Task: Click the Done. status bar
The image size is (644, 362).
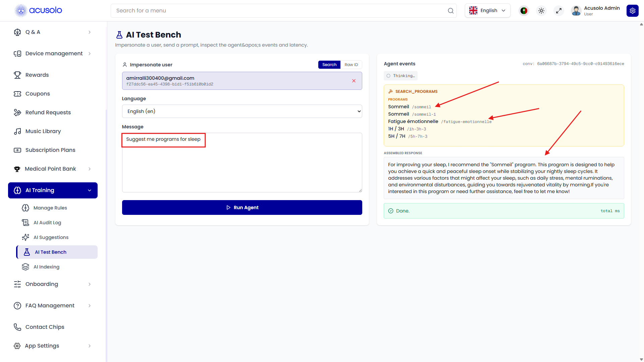Action: click(x=504, y=211)
